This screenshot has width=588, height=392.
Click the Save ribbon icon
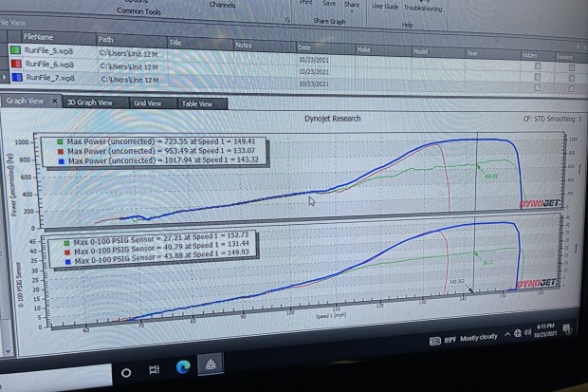point(330,3)
